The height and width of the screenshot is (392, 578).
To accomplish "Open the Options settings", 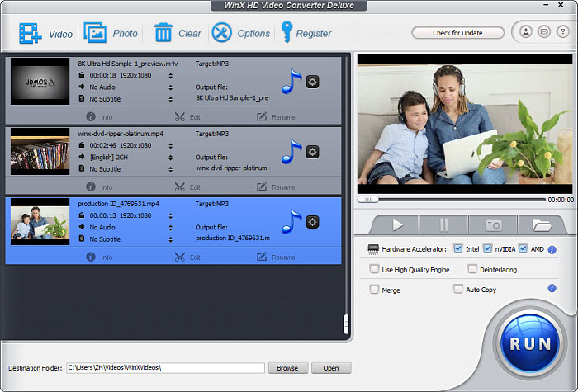I will pyautogui.click(x=221, y=32).
